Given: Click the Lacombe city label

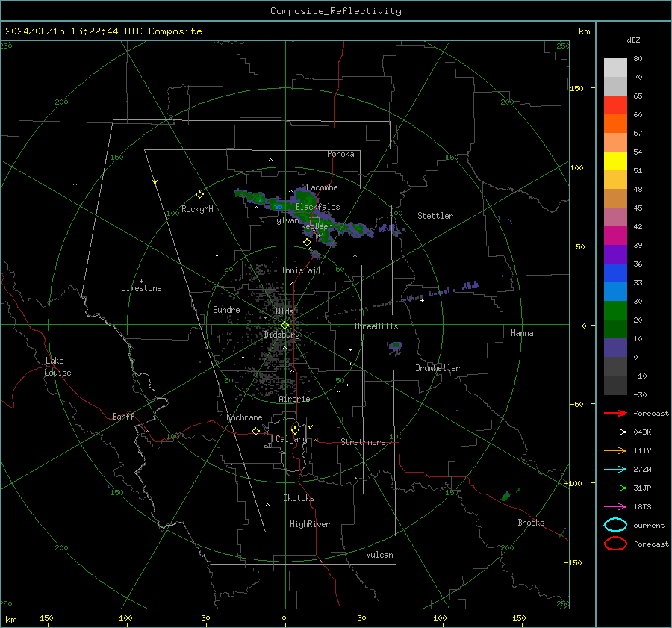Looking at the screenshot, I should [x=322, y=187].
